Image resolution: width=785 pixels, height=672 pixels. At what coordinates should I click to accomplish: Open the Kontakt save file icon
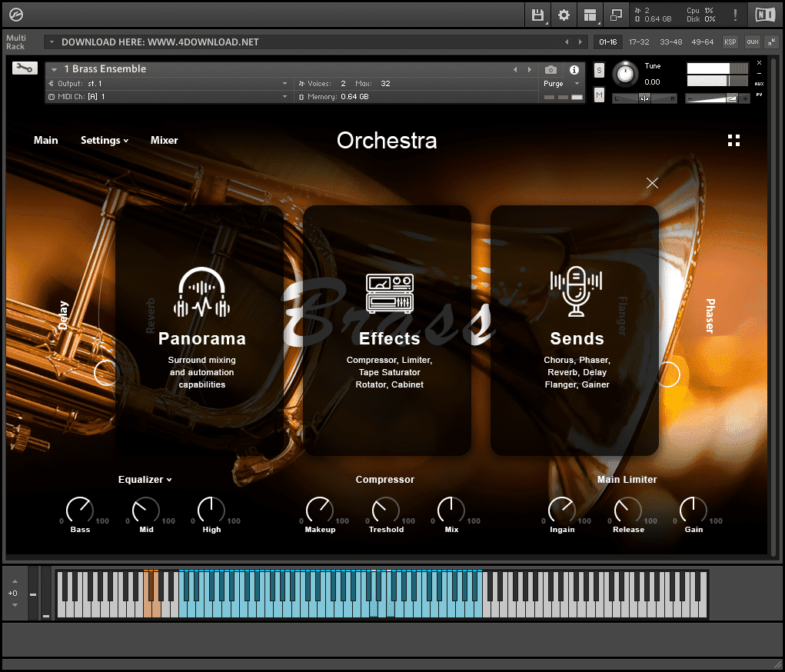coord(538,15)
